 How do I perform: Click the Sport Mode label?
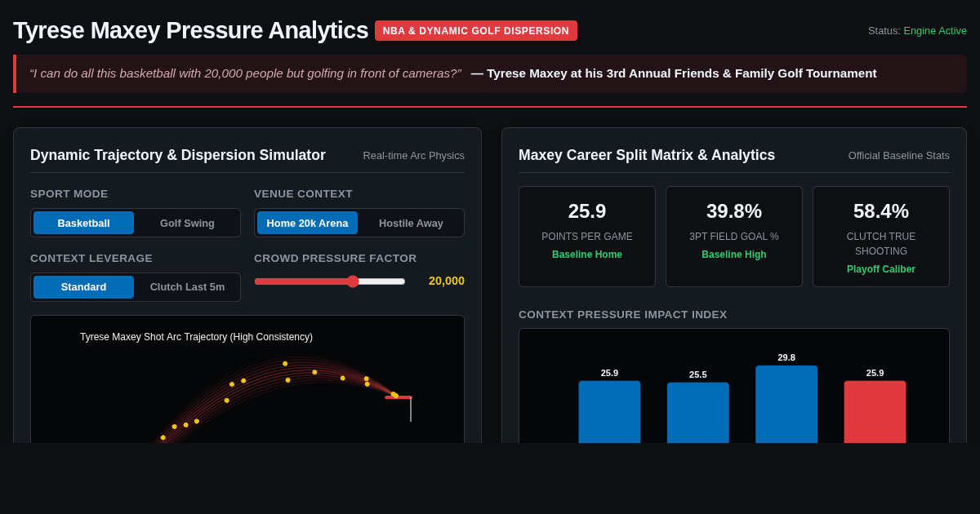coord(69,194)
